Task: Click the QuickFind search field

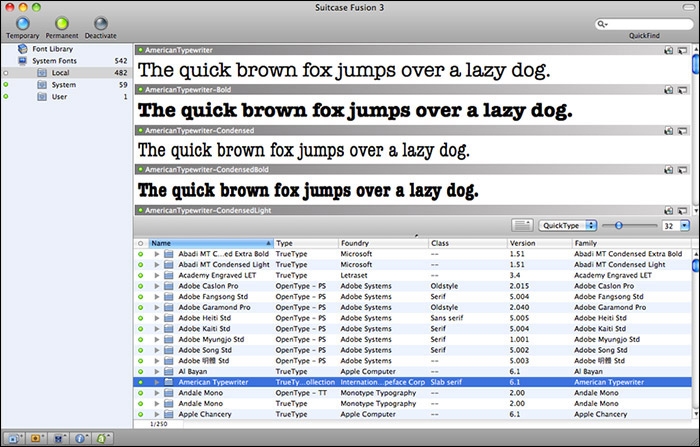Action: [644, 24]
